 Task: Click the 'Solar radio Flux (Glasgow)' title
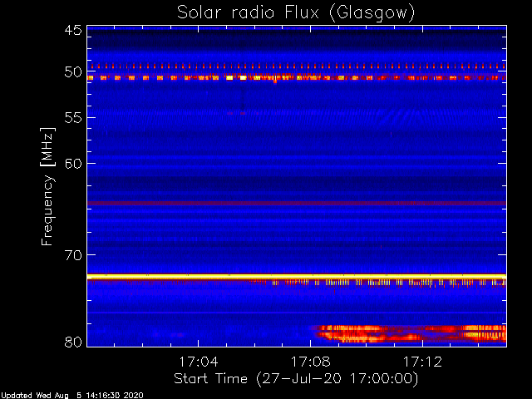[296, 13]
